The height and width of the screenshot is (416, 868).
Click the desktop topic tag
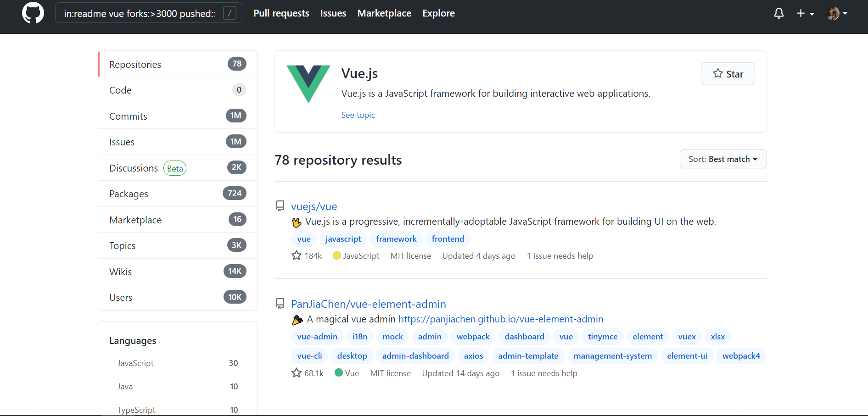click(x=352, y=356)
